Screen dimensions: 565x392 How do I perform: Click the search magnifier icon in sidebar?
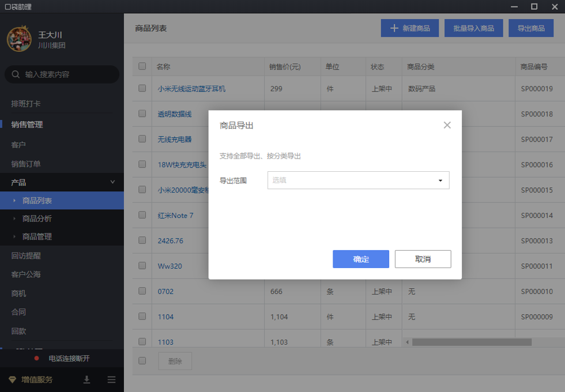click(16, 74)
